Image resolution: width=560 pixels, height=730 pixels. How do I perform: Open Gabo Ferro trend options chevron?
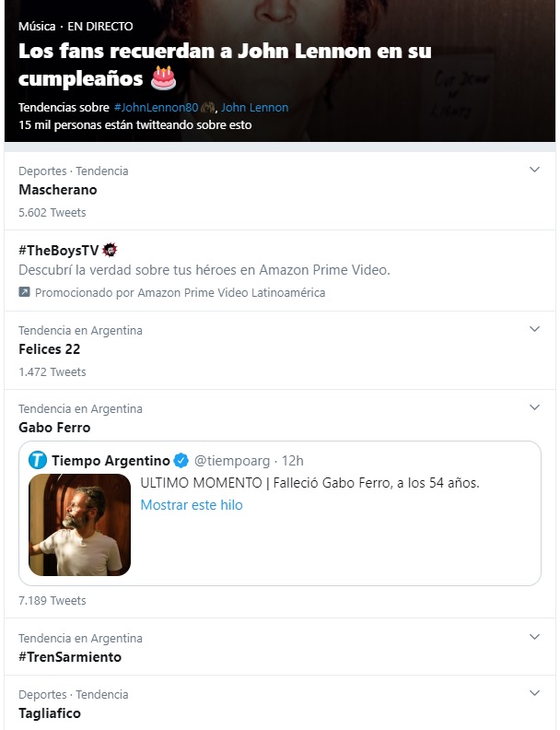(534, 407)
